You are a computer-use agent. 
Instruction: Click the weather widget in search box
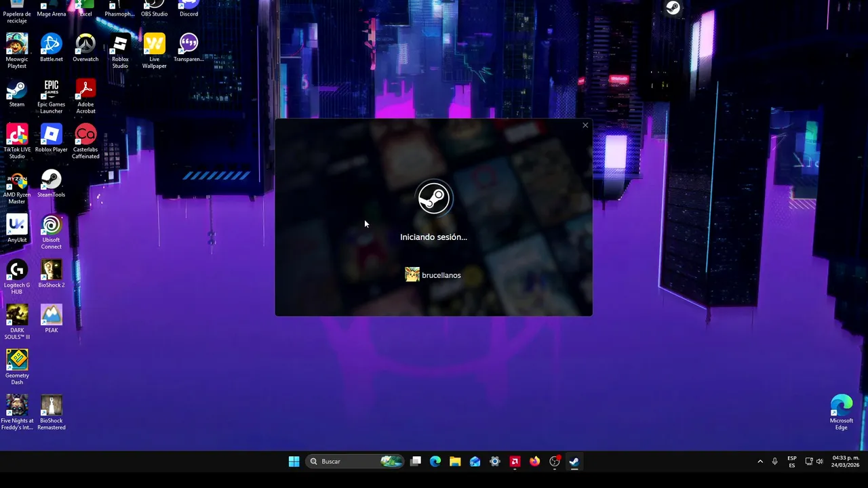click(391, 462)
